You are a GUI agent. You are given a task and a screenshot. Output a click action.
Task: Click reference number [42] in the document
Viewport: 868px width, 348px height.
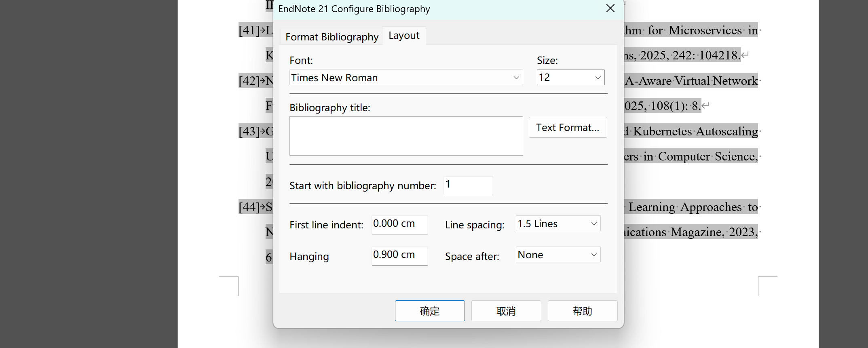coord(249,81)
